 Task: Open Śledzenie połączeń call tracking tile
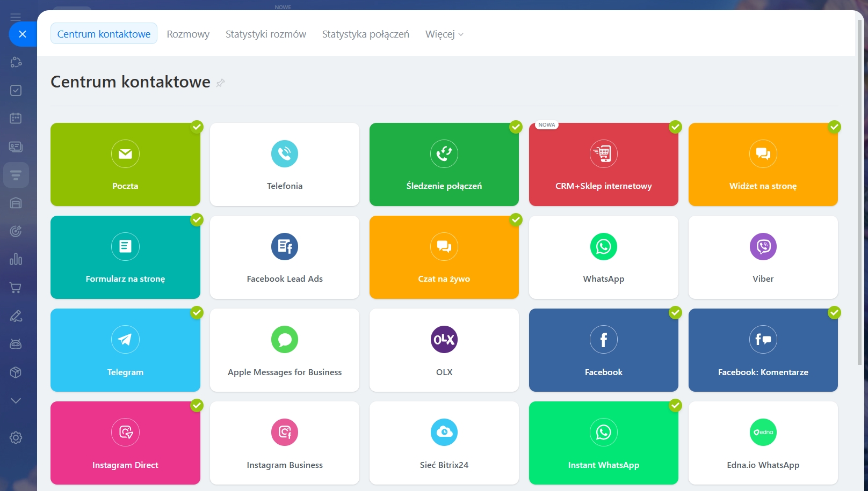pyautogui.click(x=444, y=164)
